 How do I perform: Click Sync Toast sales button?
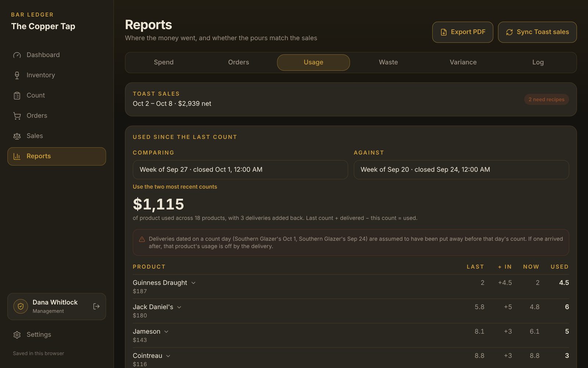pyautogui.click(x=537, y=32)
